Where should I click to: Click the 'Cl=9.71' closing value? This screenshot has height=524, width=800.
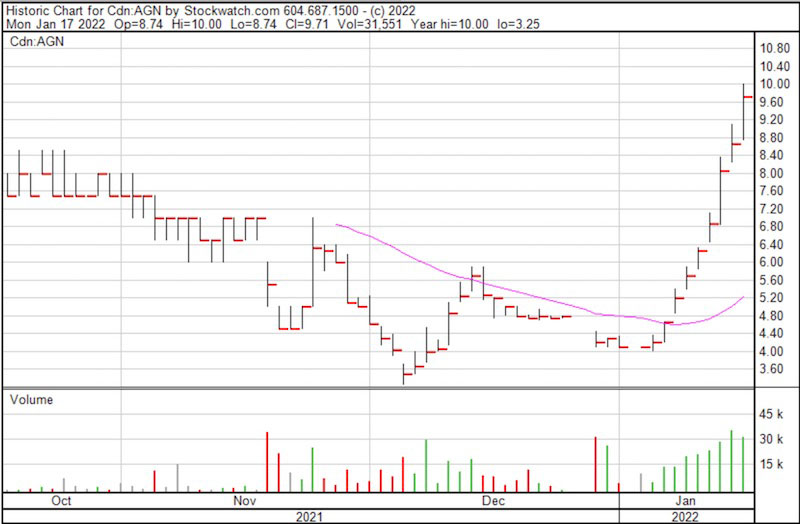(307, 24)
